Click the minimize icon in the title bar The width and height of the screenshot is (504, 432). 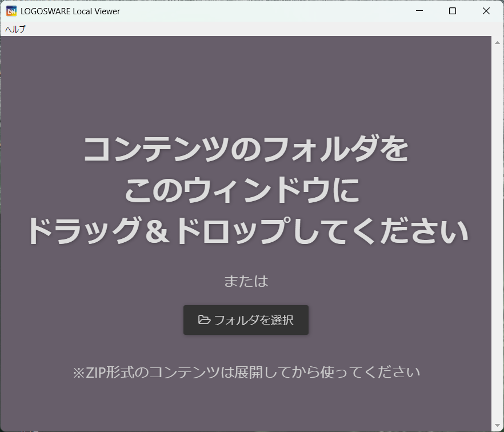point(419,10)
